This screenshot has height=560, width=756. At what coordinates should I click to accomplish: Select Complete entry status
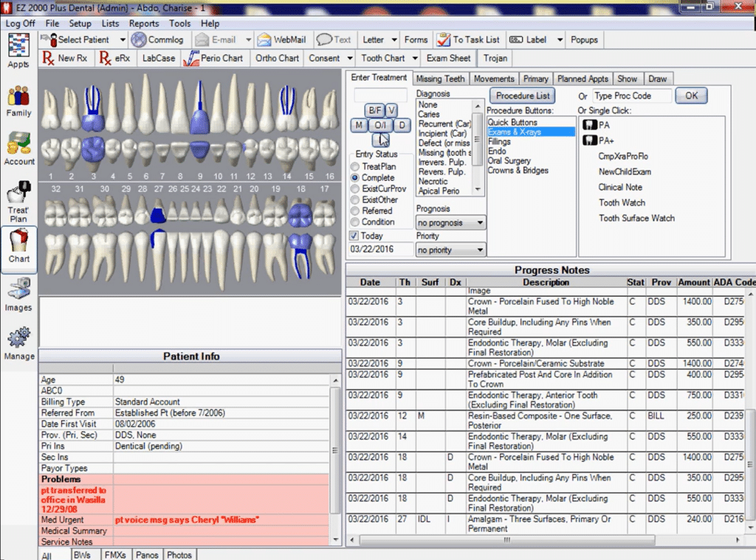(x=355, y=177)
